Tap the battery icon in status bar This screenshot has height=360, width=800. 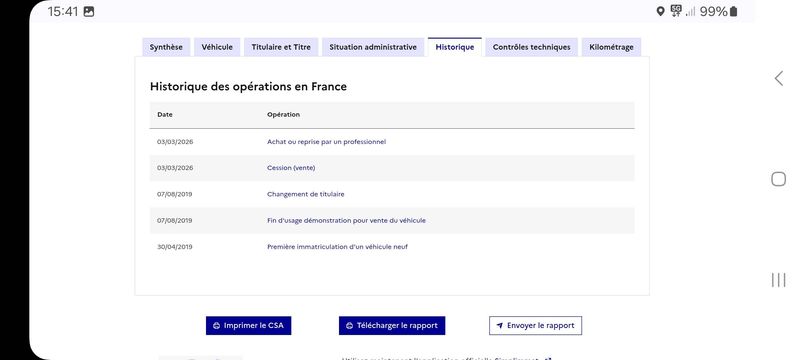click(734, 11)
